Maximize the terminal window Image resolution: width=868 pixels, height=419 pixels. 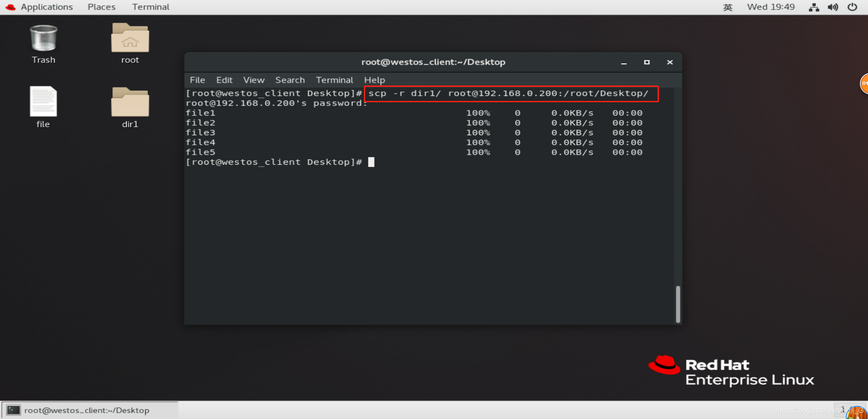tap(647, 62)
